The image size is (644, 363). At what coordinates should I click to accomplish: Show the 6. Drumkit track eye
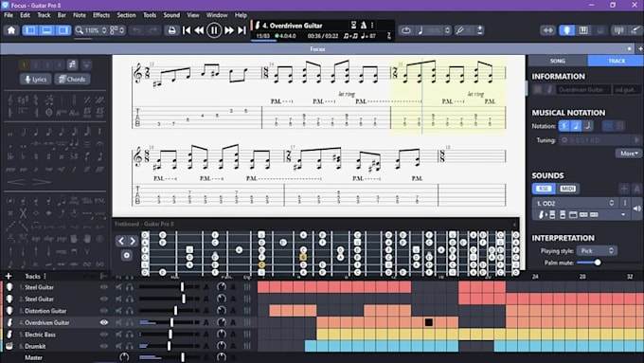click(104, 346)
